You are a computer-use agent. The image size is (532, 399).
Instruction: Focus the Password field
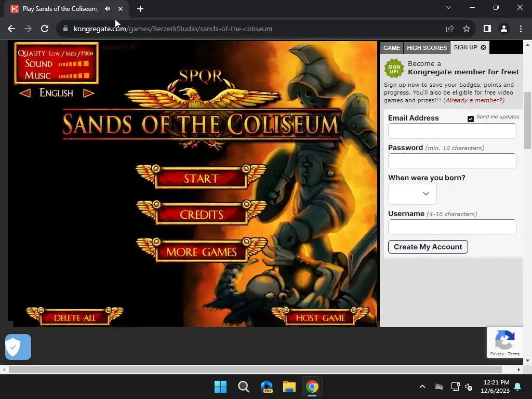452,161
